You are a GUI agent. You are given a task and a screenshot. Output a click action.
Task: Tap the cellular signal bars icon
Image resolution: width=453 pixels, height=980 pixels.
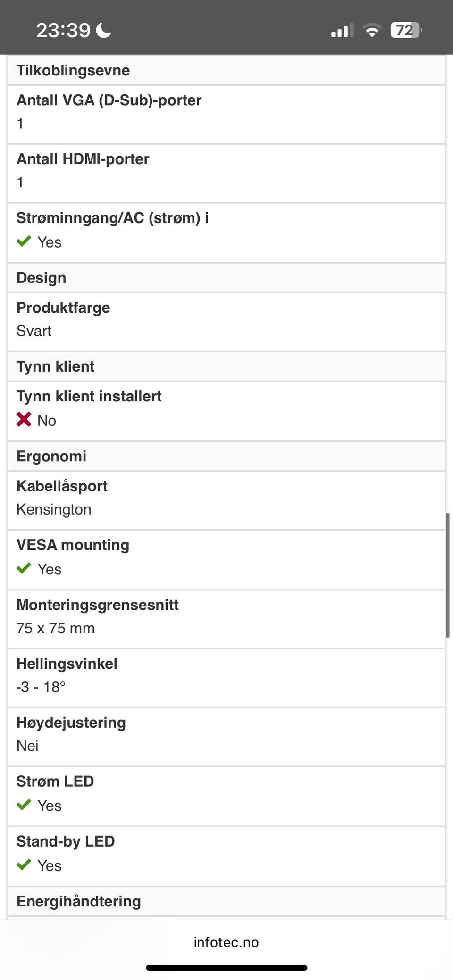pos(342,31)
